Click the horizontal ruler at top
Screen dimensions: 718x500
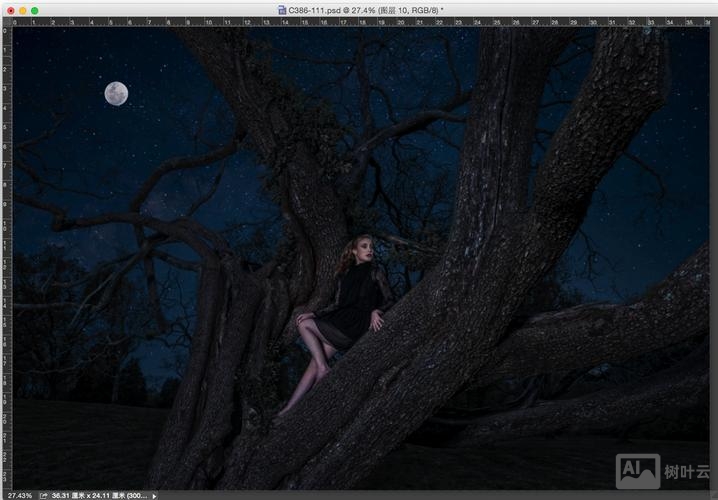(360, 21)
